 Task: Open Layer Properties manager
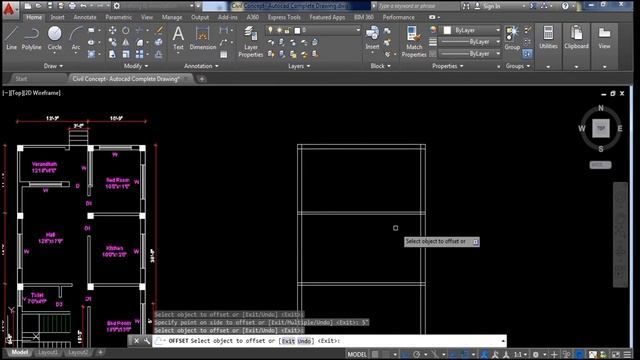click(251, 41)
